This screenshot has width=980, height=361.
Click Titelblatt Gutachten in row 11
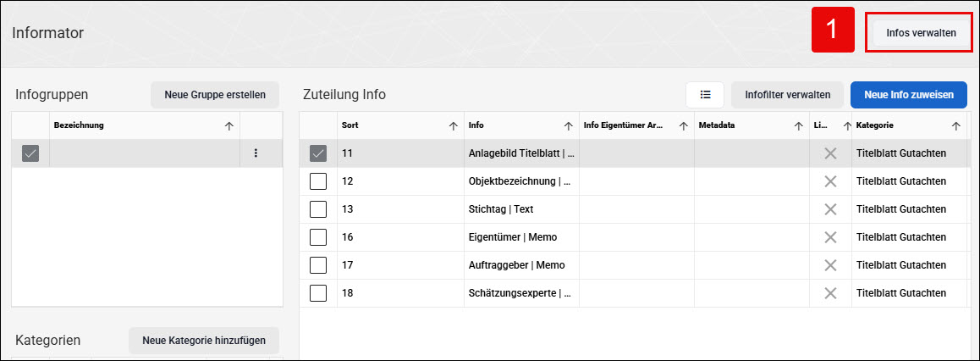click(x=901, y=153)
